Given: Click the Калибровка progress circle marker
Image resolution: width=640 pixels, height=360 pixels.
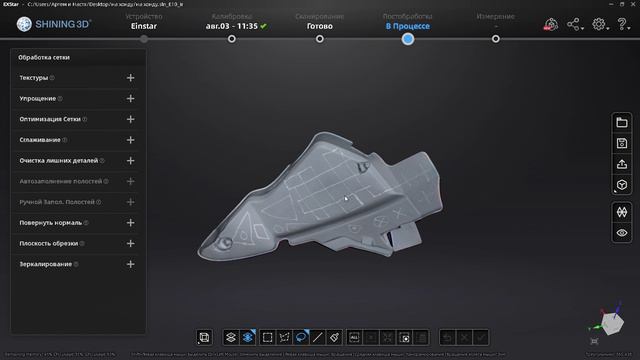Looking at the screenshot, I should coord(232,39).
